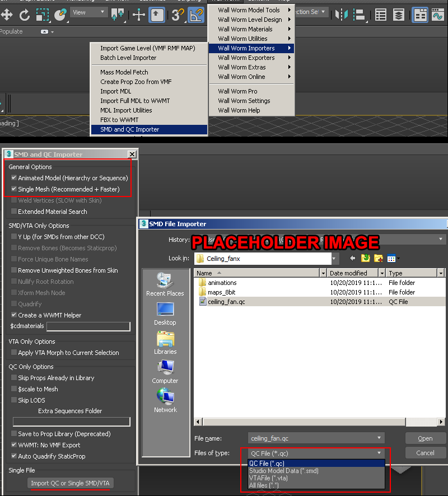Open the View reference coordinate dropdown
This screenshot has height=496, width=448.
tap(88, 12)
